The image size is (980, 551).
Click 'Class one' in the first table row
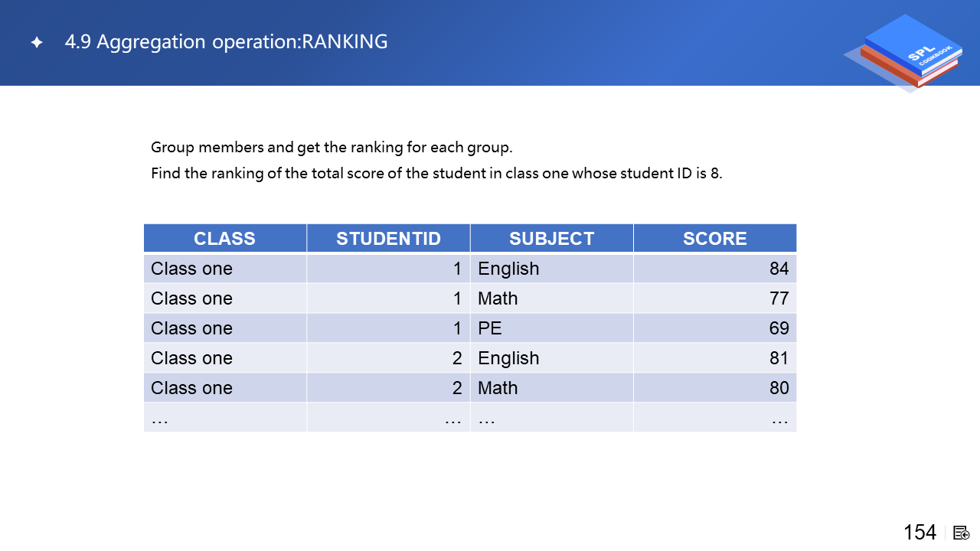(191, 269)
